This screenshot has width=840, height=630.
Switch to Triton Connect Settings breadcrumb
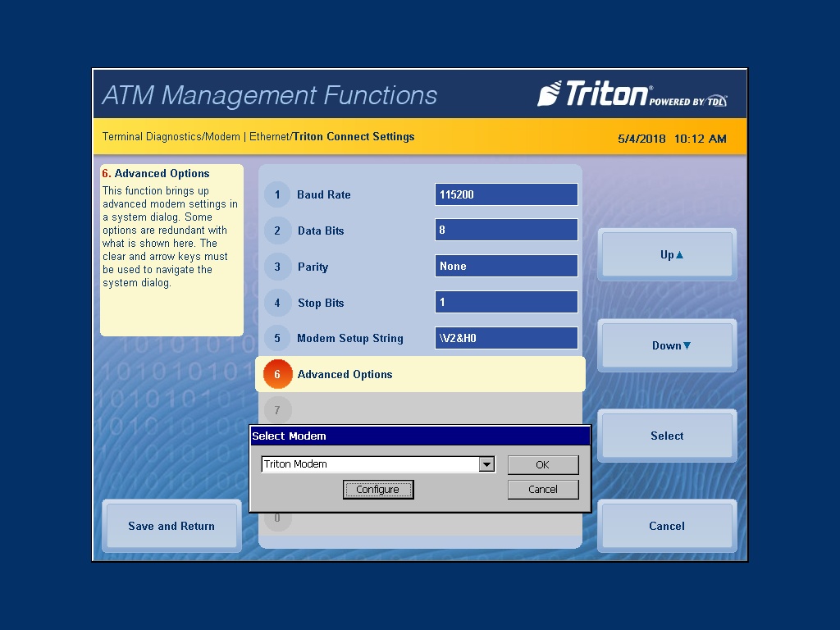pos(351,136)
